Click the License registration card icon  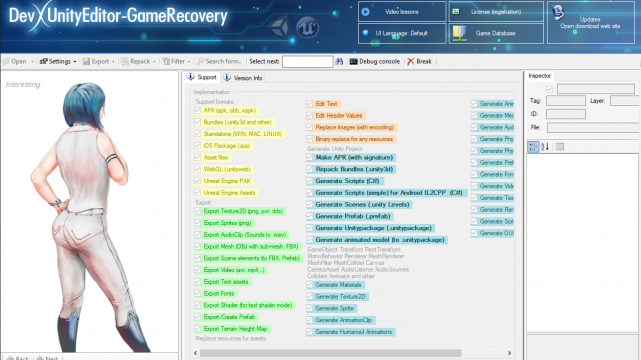pyautogui.click(x=456, y=11)
